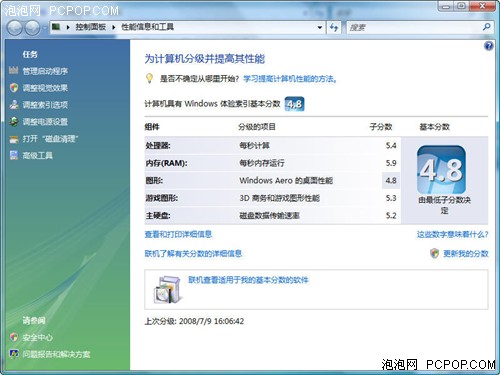
Task: Click the 磁盘数据传输速率 text
Action: pos(269,215)
